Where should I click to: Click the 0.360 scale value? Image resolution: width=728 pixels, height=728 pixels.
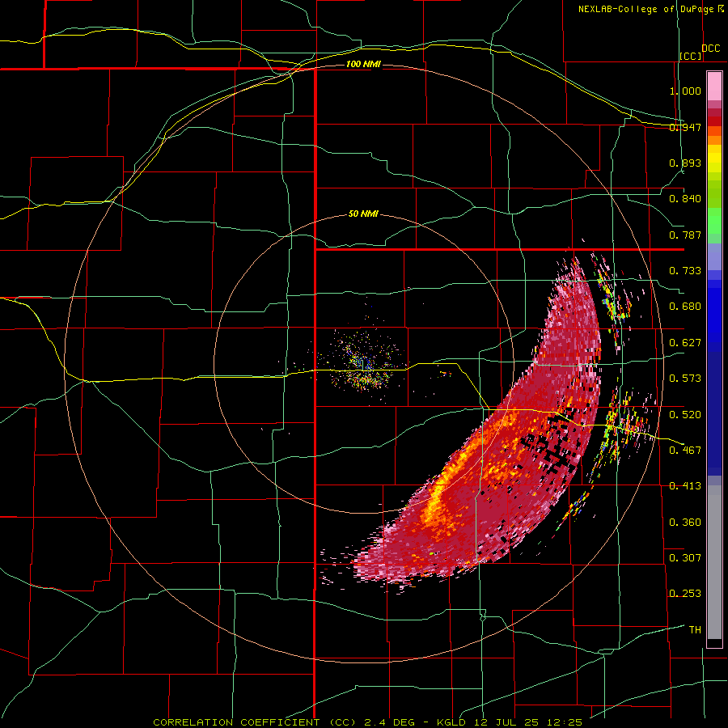(x=685, y=522)
